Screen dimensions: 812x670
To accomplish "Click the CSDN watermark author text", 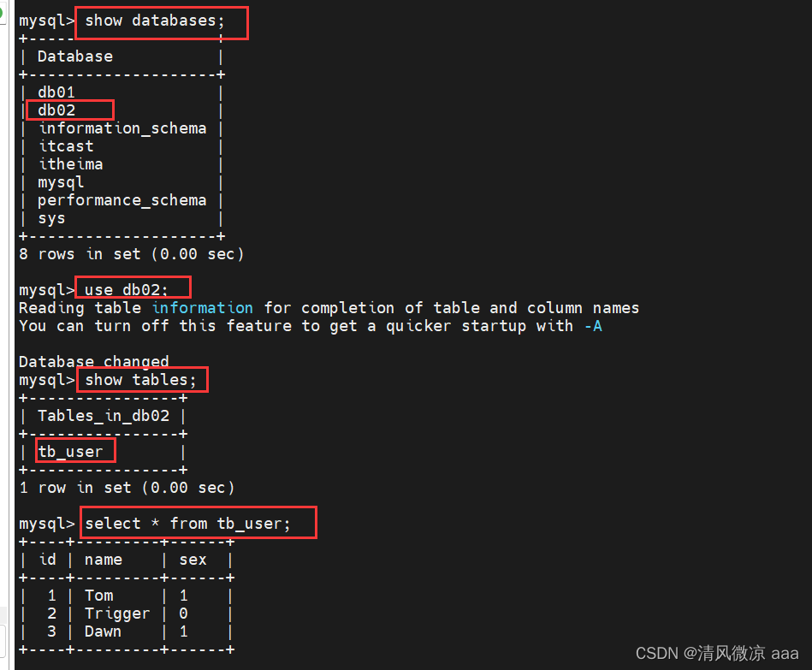I will click(717, 653).
